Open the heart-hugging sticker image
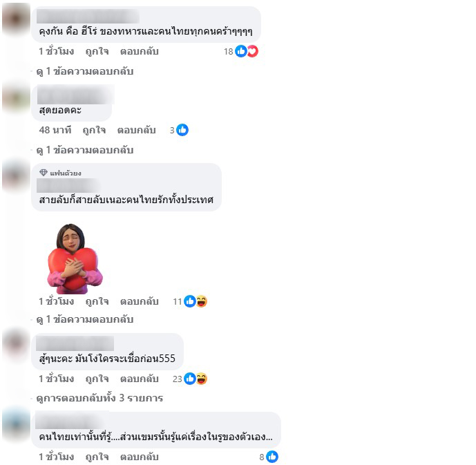Viewport: 476px width, 465px height. [x=75, y=258]
